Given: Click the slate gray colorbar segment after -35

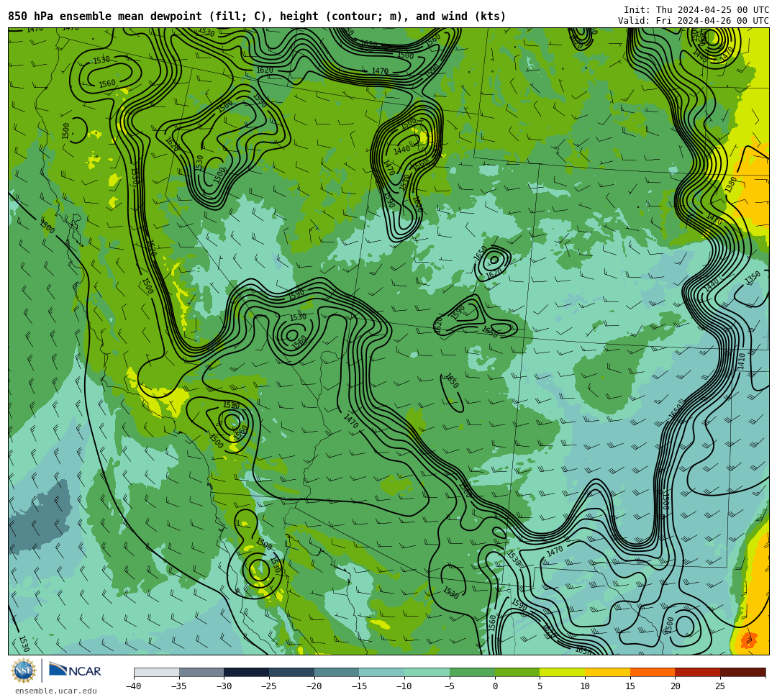Looking at the screenshot, I should point(201,672).
